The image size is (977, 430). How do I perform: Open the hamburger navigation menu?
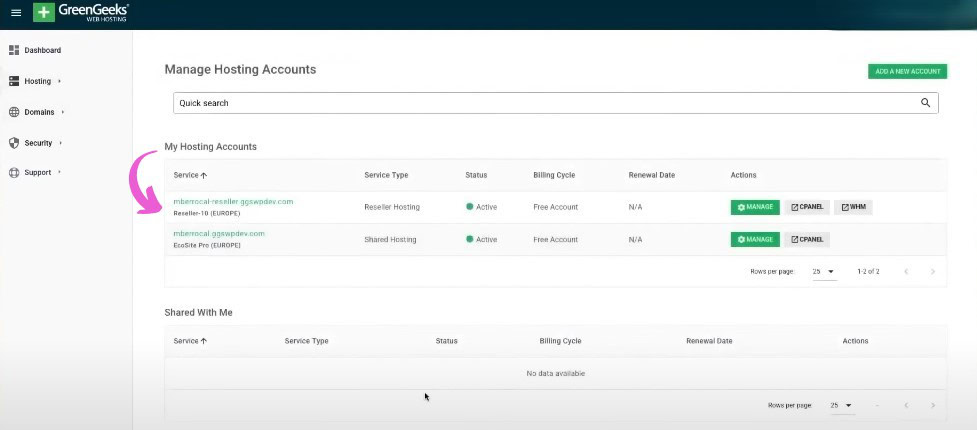[16, 12]
